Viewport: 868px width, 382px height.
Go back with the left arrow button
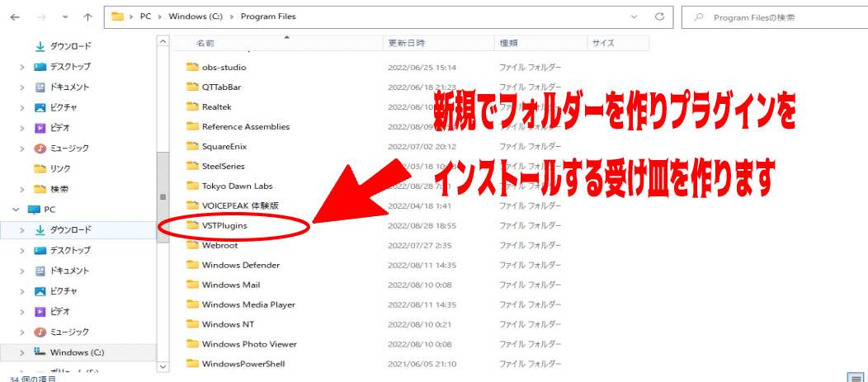pyautogui.click(x=15, y=17)
